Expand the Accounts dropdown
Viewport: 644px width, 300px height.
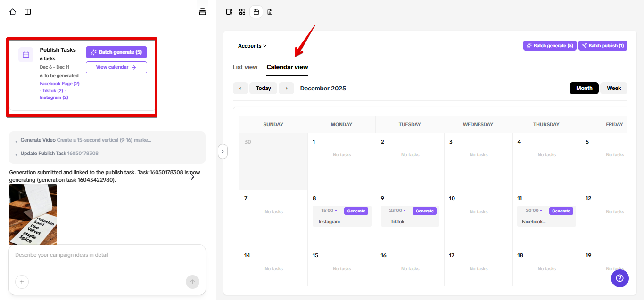[252, 46]
